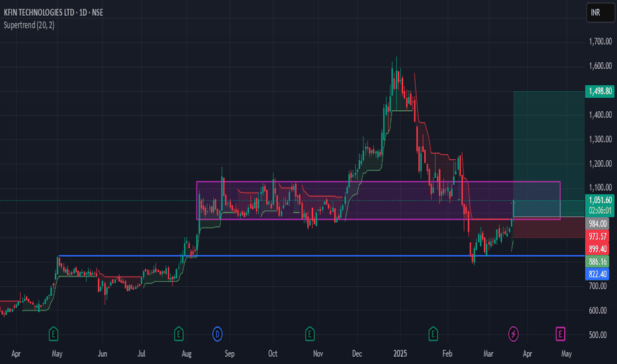Click the Sep label on time axis
Screen dimensions: 617x364
pos(230,354)
